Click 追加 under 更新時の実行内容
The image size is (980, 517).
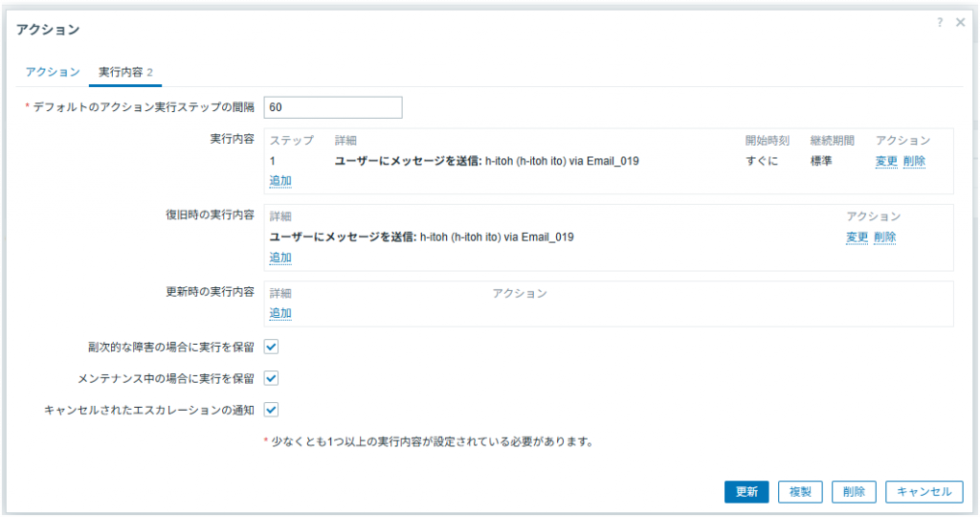280,313
